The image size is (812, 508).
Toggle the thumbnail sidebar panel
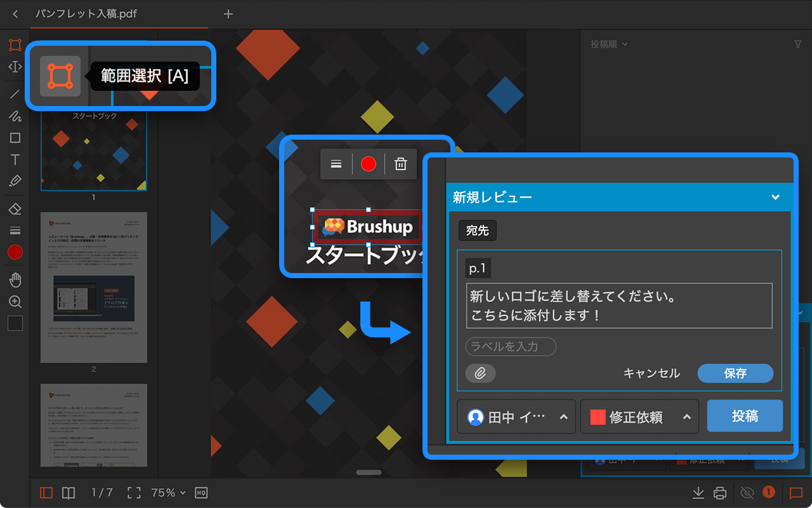pos(46,493)
